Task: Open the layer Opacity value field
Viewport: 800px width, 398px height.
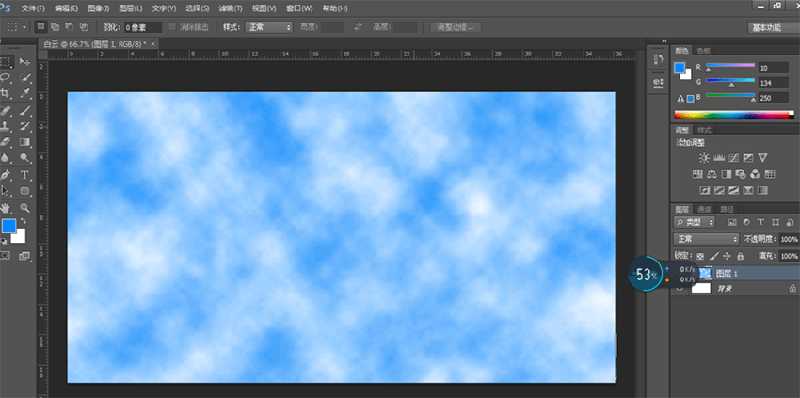Action: point(790,239)
